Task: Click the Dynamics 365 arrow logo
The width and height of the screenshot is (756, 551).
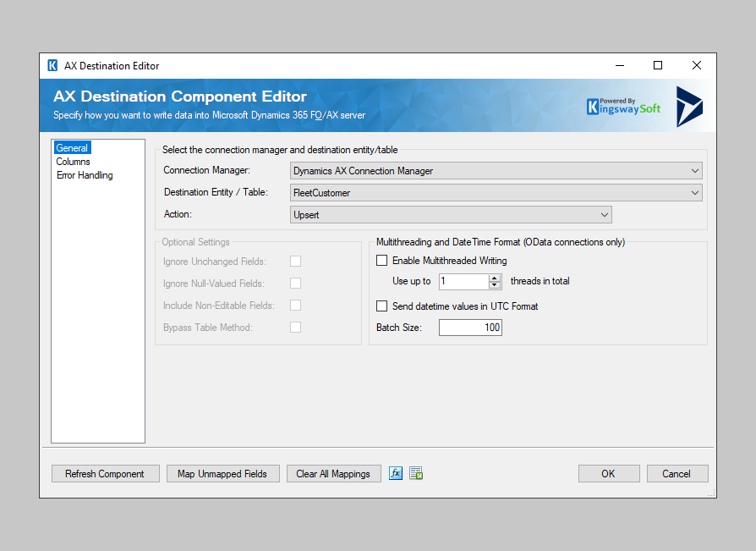Action: (x=688, y=105)
